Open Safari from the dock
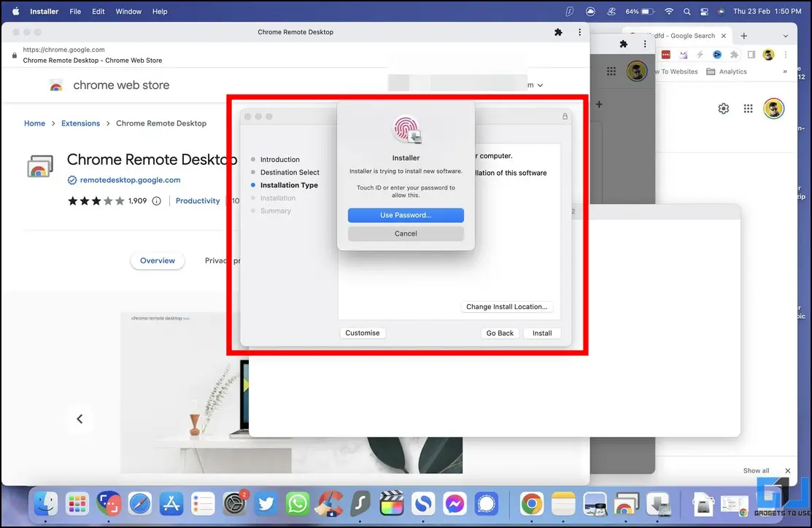The height and width of the screenshot is (528, 812). click(x=140, y=504)
